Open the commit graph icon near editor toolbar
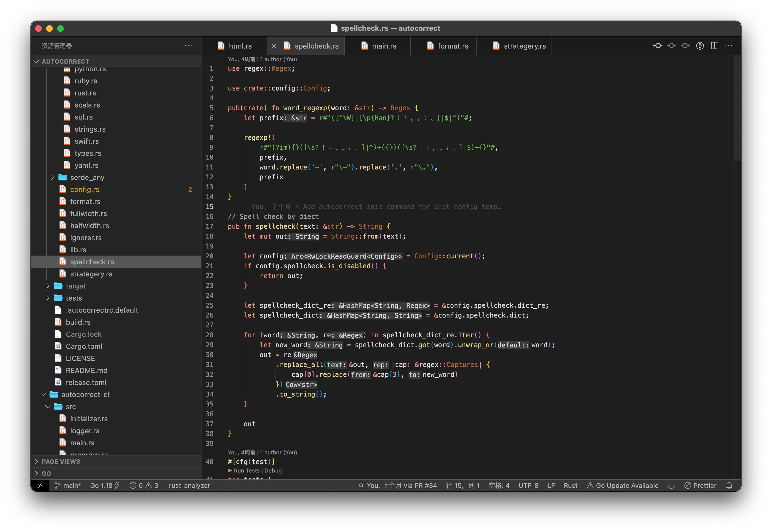Viewport: 772px width, 532px height. point(700,46)
